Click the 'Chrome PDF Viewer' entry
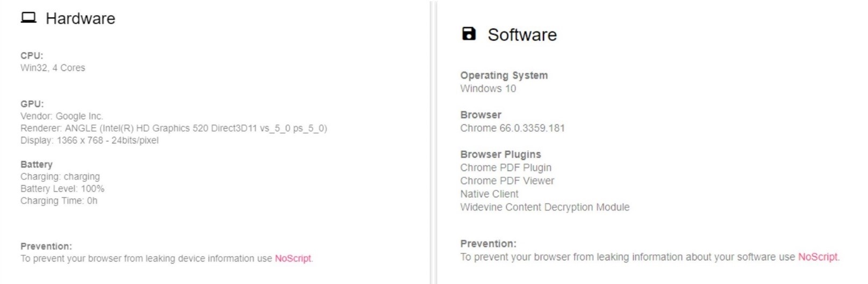Screen dimensions: 868x284 tap(507, 181)
